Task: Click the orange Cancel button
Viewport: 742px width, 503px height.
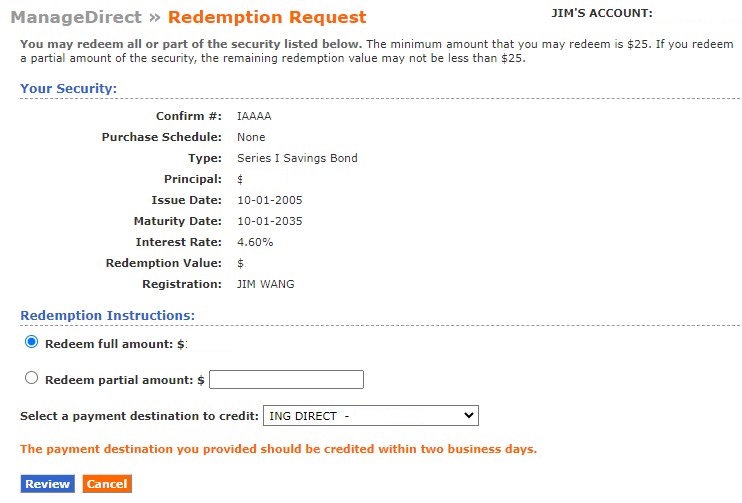Action: click(x=106, y=484)
